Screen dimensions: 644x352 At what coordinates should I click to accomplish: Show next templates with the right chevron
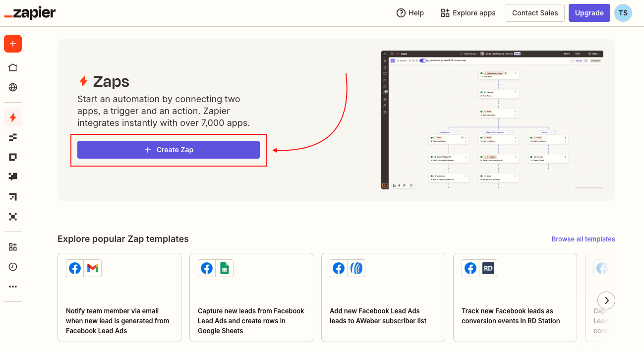(606, 300)
